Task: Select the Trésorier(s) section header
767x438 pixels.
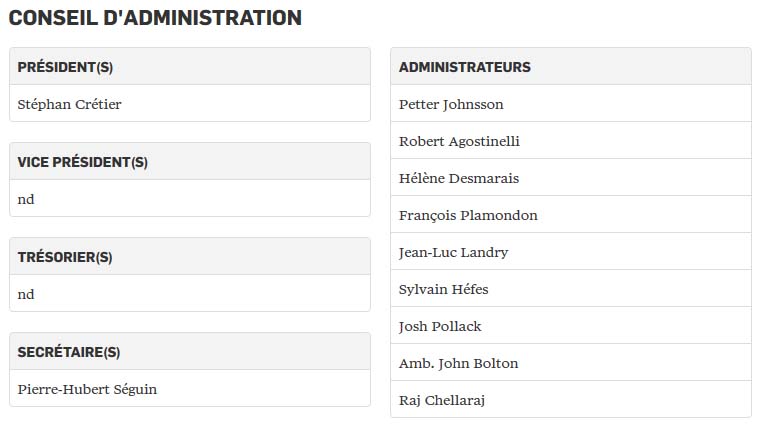Action: tap(65, 257)
